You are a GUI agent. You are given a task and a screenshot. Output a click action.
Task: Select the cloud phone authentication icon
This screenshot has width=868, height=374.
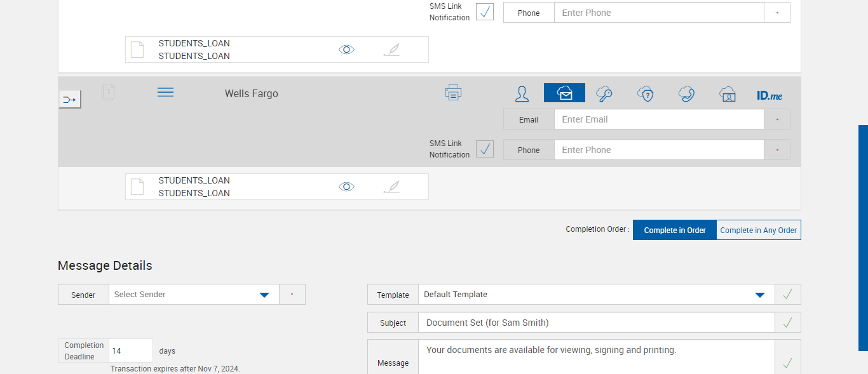pyautogui.click(x=686, y=94)
